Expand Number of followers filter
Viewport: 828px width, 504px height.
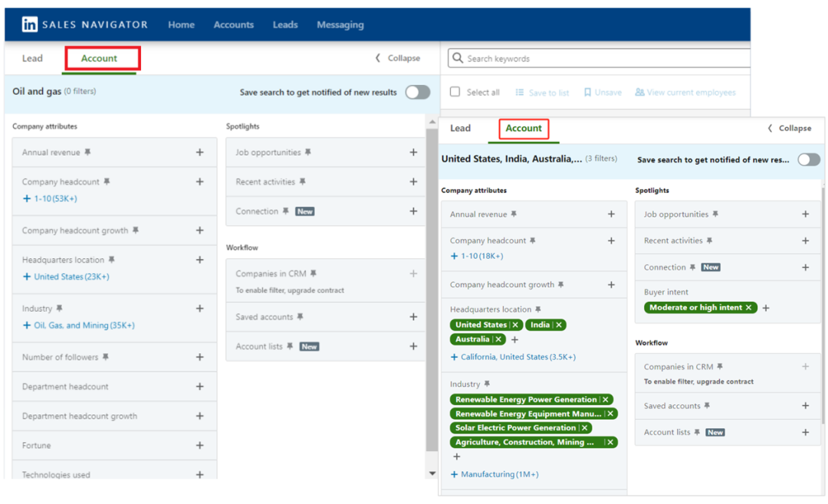tap(199, 357)
